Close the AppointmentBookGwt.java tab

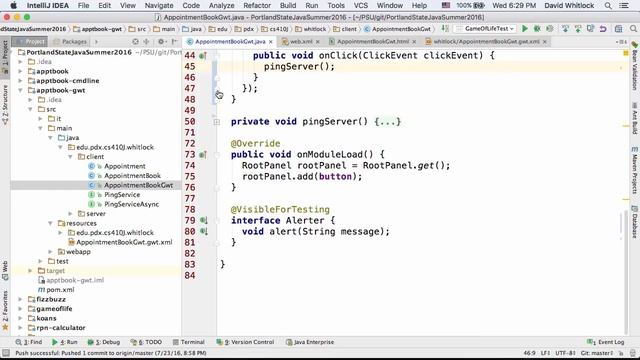click(x=271, y=42)
